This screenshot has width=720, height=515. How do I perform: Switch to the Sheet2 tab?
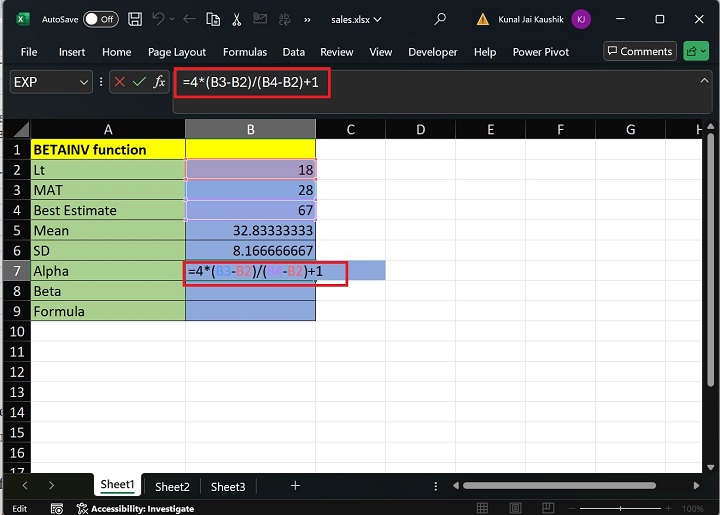172,487
